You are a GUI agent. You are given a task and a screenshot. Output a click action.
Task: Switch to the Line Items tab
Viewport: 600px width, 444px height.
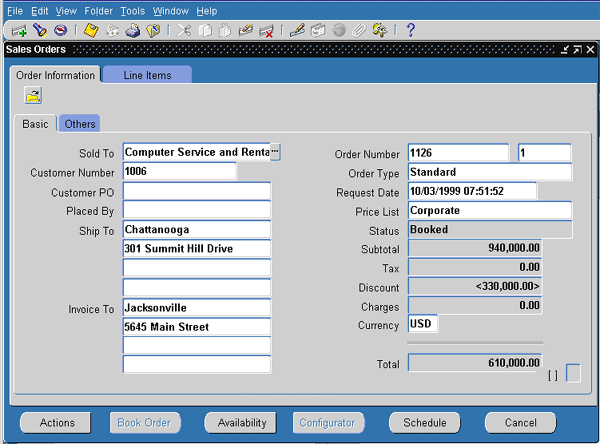point(147,75)
